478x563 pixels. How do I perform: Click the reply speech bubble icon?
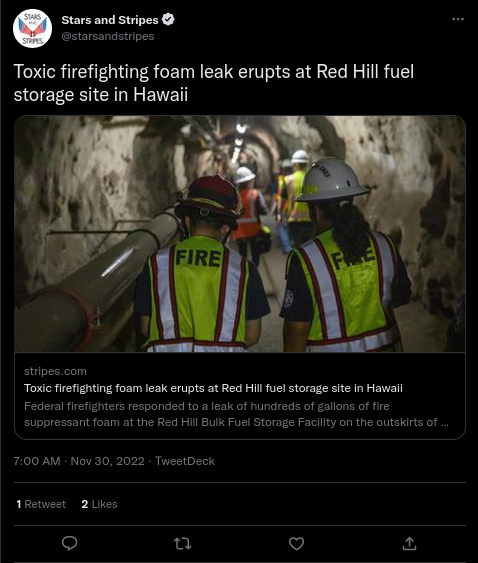coord(70,543)
